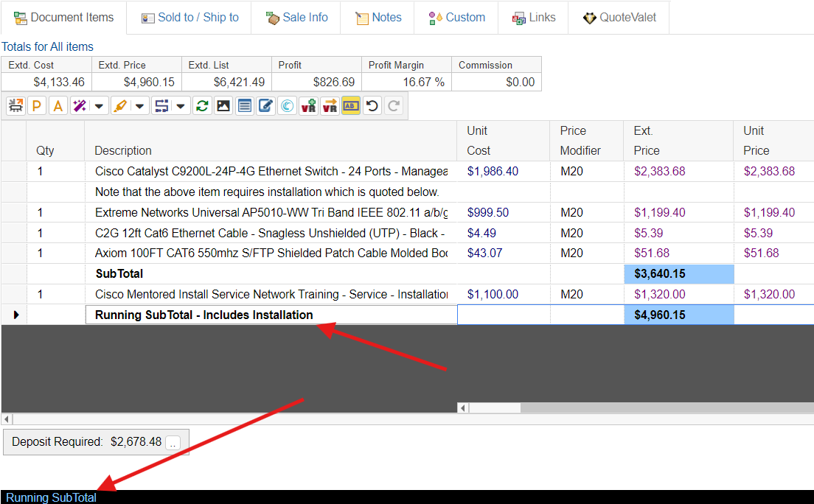Switch to the Sale Info tab
Viewport: 814px width, 504px height.
[296, 18]
